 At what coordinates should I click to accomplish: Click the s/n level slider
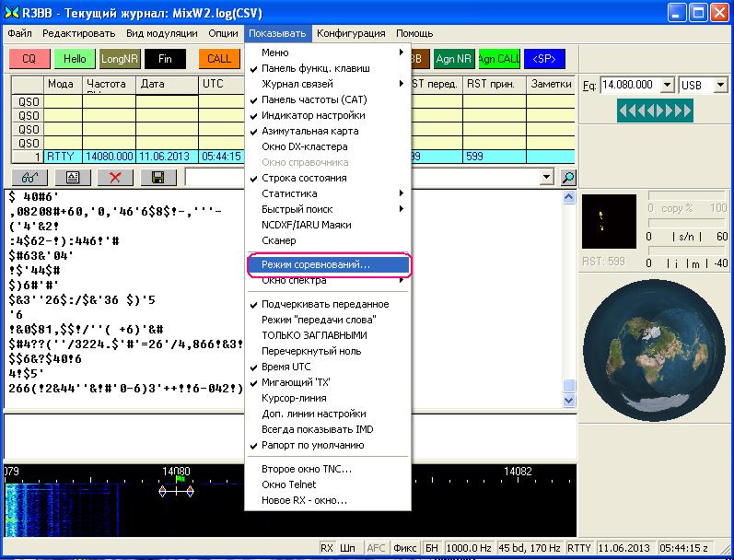(684, 222)
